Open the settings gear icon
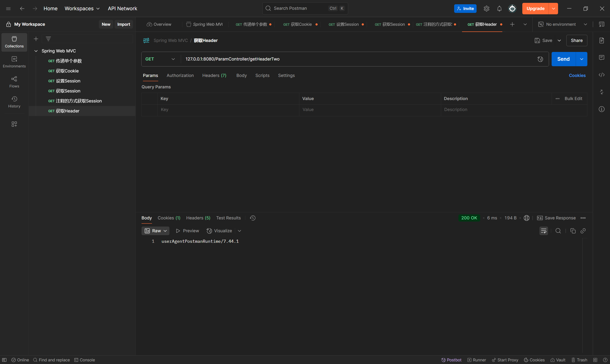Image resolution: width=610 pixels, height=364 pixels. (486, 9)
